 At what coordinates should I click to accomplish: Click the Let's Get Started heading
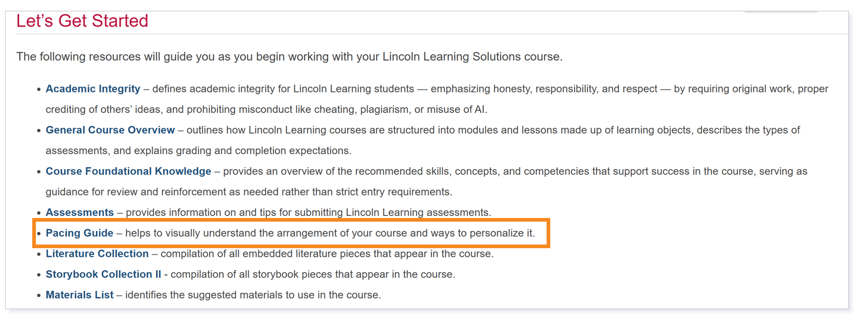[x=82, y=21]
